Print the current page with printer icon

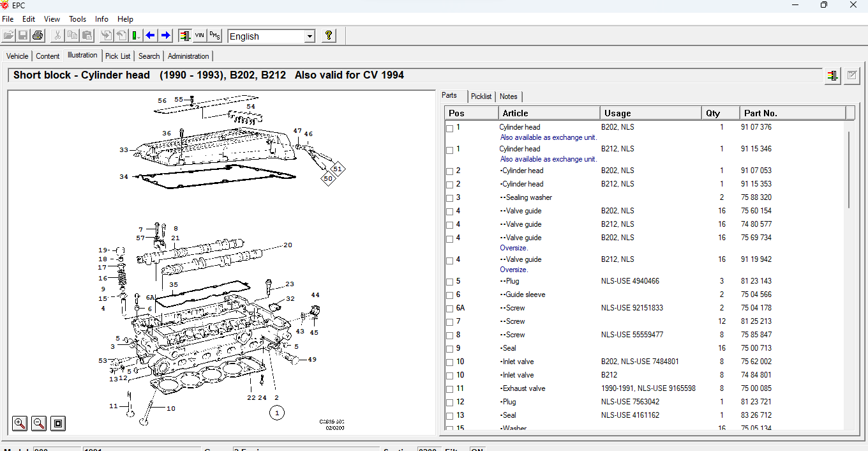38,36
